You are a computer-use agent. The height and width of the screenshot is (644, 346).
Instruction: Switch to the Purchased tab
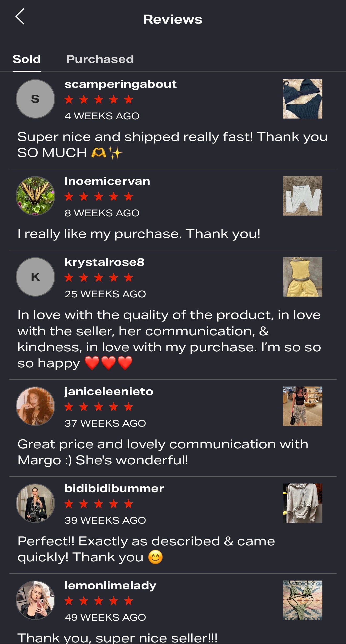pos(100,59)
